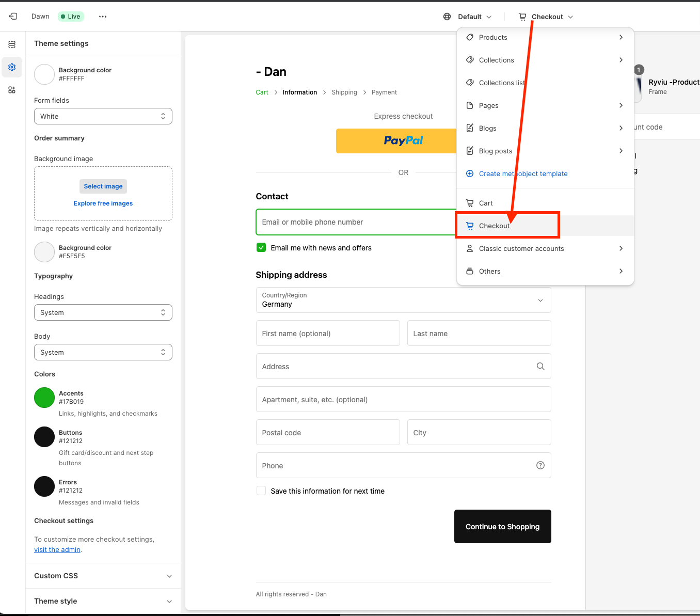Image resolution: width=700 pixels, height=616 pixels.
Task: Click the "Payment" breadcrumb step
Action: tap(384, 92)
